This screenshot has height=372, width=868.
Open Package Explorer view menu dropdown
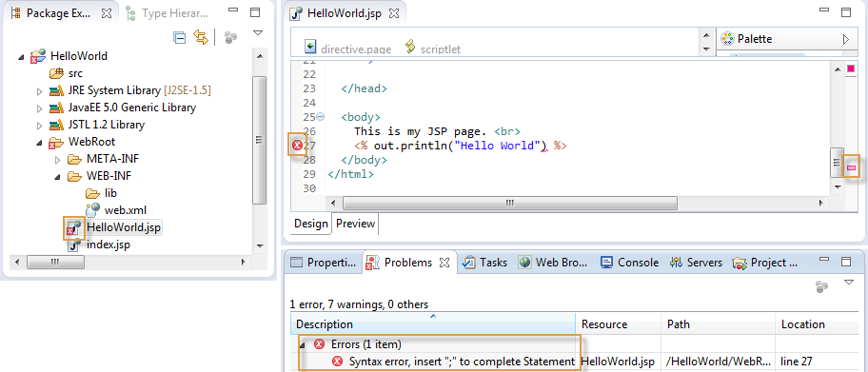[x=257, y=33]
